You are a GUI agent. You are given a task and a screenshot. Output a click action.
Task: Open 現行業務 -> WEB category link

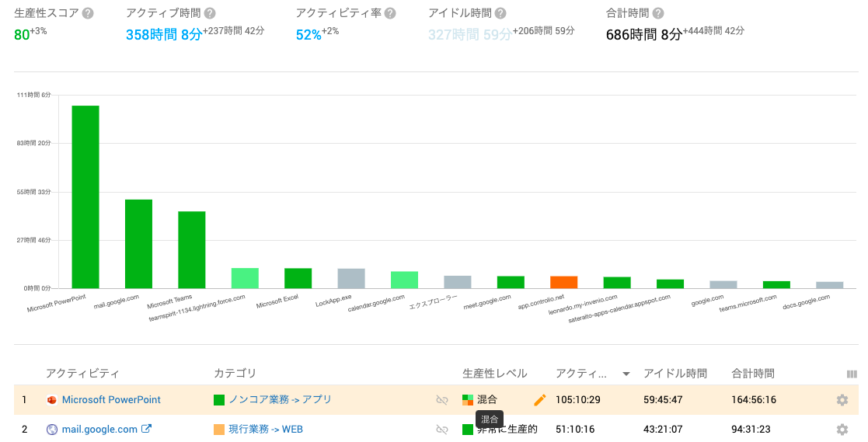pyautogui.click(x=266, y=430)
